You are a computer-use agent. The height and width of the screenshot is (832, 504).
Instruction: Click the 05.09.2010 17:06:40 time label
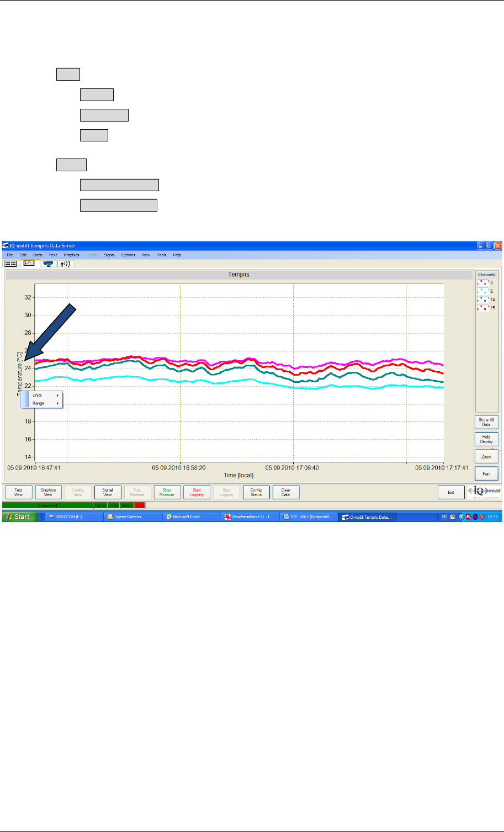pos(293,467)
